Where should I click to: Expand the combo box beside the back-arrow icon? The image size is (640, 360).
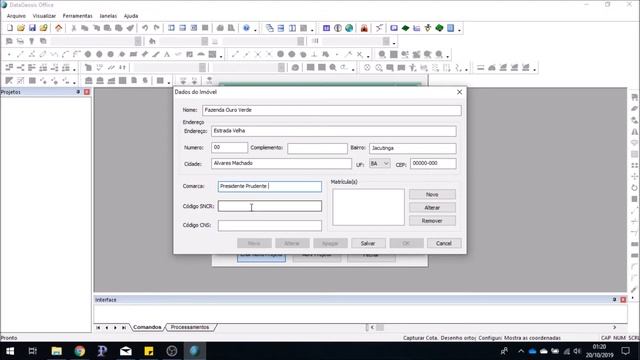pyautogui.click(x=204, y=41)
